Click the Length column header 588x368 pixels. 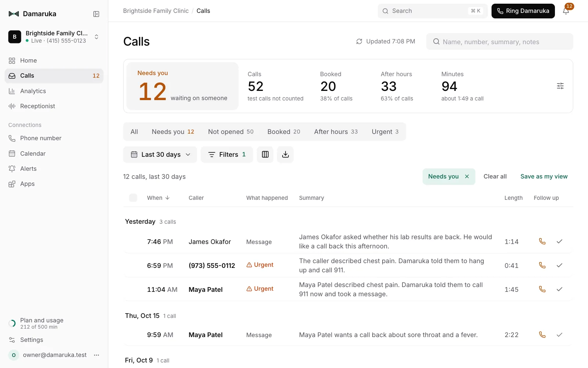click(513, 198)
